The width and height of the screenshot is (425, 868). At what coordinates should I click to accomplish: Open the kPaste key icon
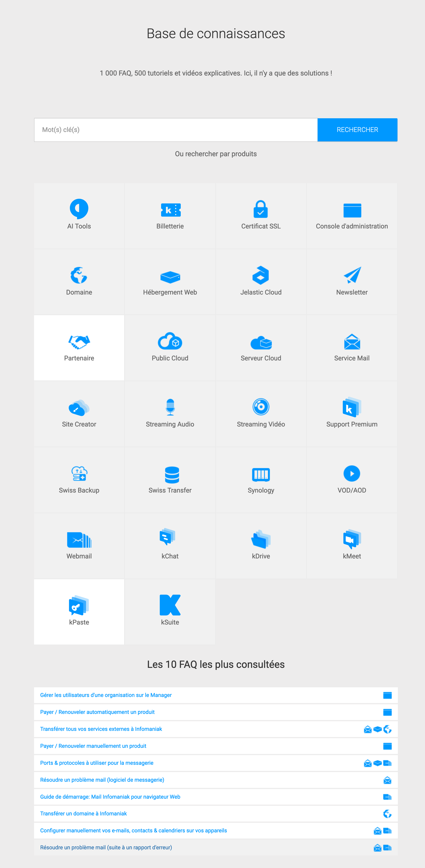79,605
